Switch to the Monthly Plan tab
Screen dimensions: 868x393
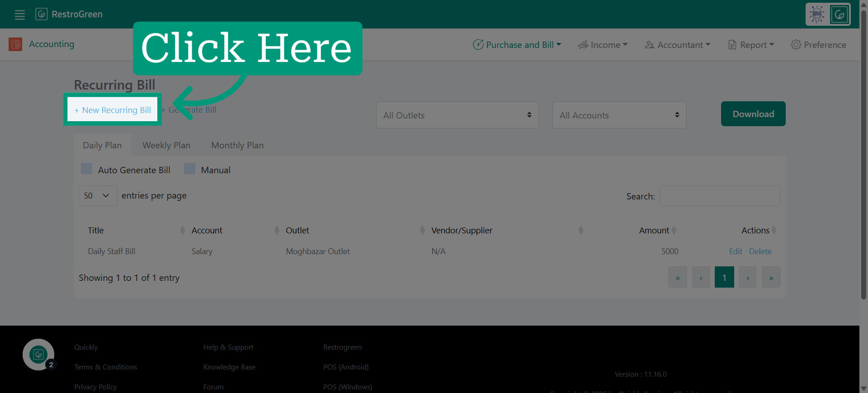coord(237,145)
